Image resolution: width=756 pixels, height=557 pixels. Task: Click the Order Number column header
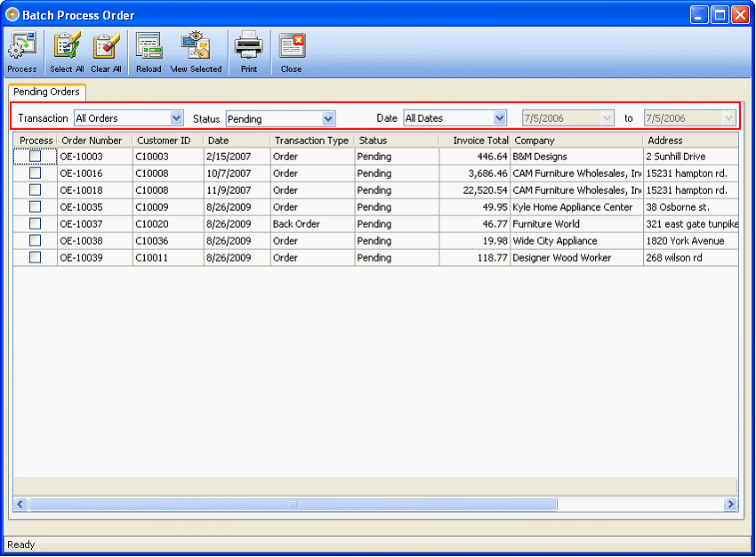pyautogui.click(x=92, y=140)
